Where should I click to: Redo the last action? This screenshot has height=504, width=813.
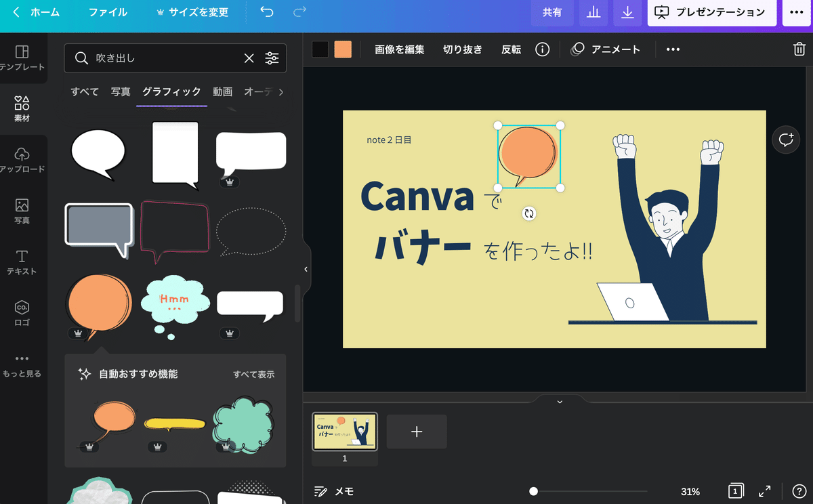coord(299,12)
